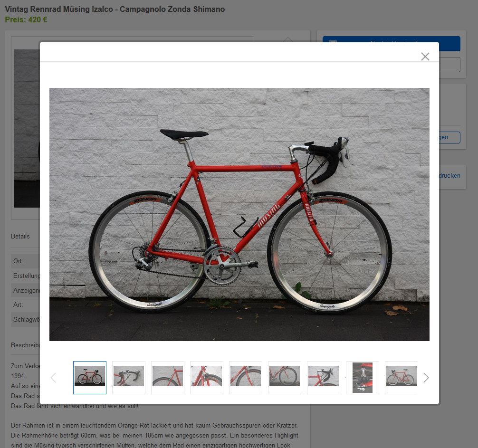
Task: Click the drucken print link
Action: (x=449, y=176)
